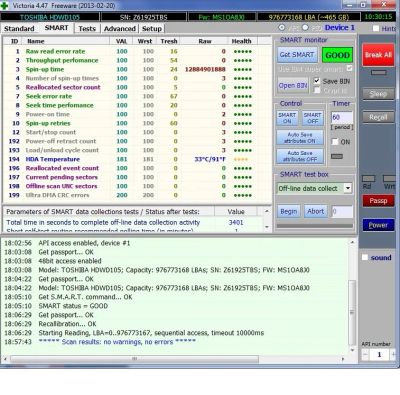Uncheck the Save BIN checkbox
This screenshot has width=400, height=395.
click(317, 81)
